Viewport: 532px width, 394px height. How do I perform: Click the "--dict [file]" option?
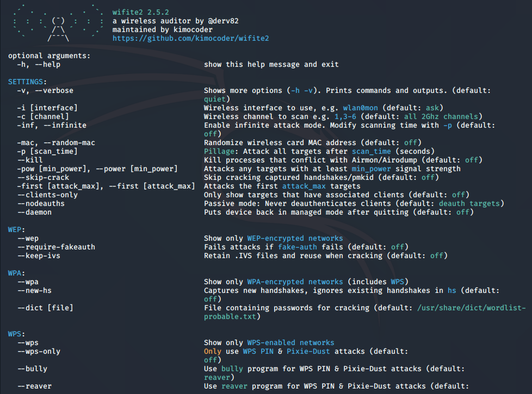(45, 308)
